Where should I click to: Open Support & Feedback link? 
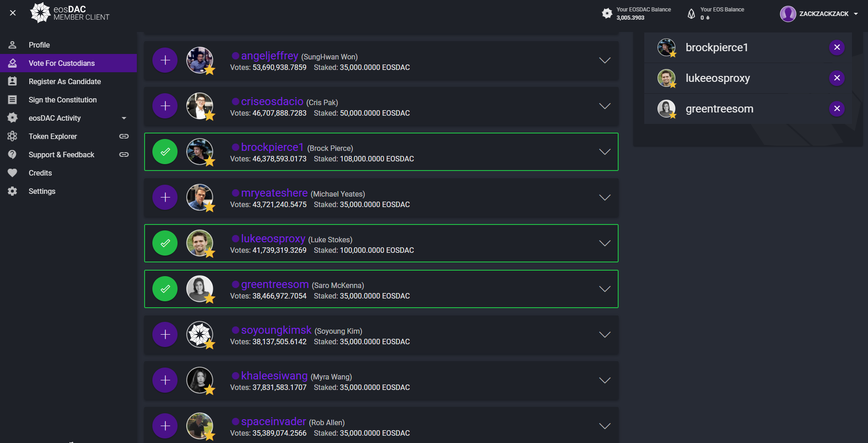pyautogui.click(x=69, y=155)
